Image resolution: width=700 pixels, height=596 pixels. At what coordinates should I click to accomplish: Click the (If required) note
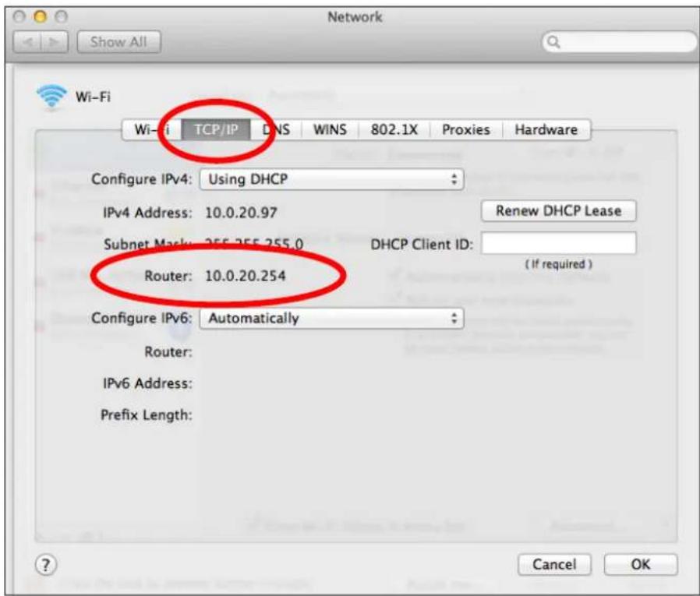(x=558, y=264)
